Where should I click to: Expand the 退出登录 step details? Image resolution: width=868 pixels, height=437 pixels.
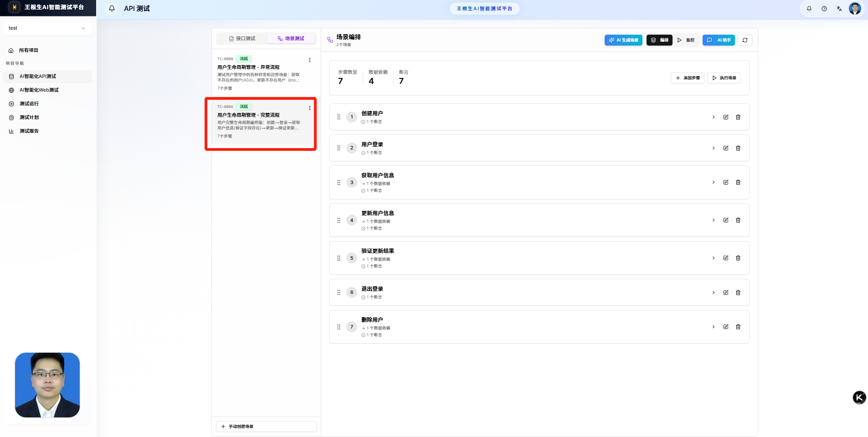714,293
